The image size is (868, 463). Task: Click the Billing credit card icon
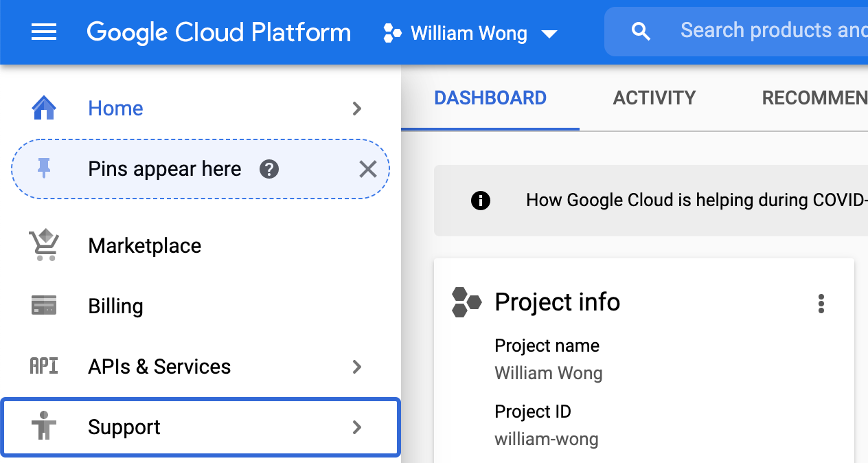[44, 306]
